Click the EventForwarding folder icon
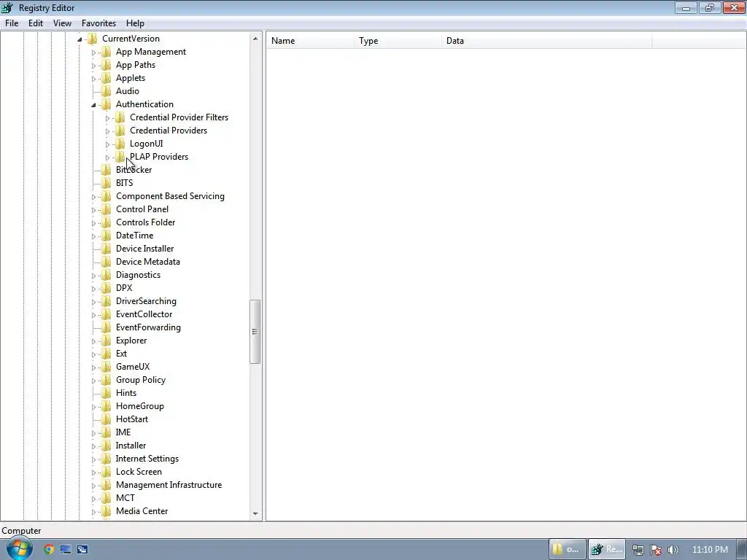747x560 pixels. tap(107, 327)
